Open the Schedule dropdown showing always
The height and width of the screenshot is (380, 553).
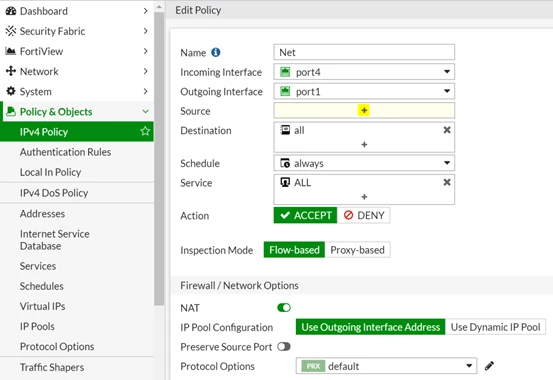click(x=364, y=163)
